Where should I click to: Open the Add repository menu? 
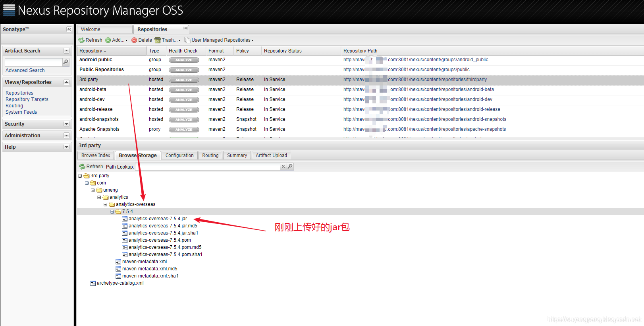point(117,40)
